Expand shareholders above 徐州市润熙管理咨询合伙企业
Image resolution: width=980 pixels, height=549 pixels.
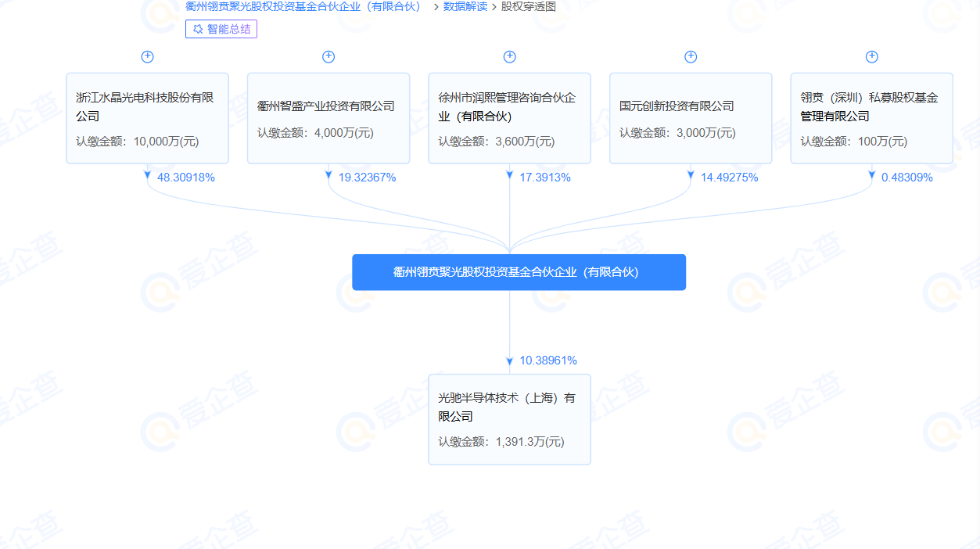click(x=510, y=57)
